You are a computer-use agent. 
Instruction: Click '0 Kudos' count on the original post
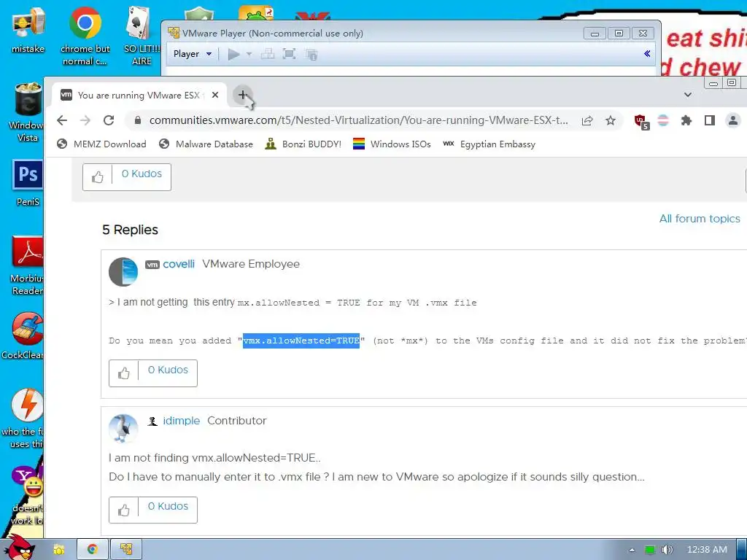pyautogui.click(x=142, y=174)
